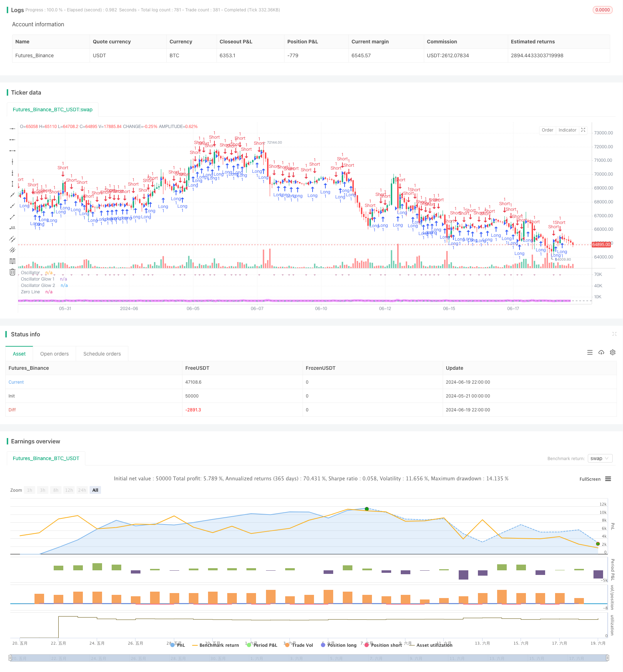Select the diagonal segment drawing tool

click(12, 217)
